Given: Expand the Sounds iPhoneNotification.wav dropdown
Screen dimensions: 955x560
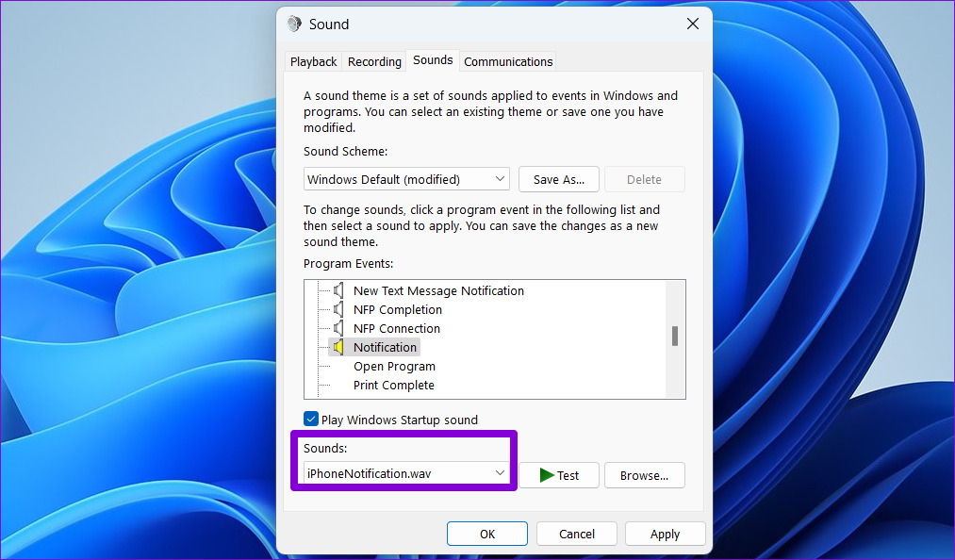Looking at the screenshot, I should (x=406, y=473).
